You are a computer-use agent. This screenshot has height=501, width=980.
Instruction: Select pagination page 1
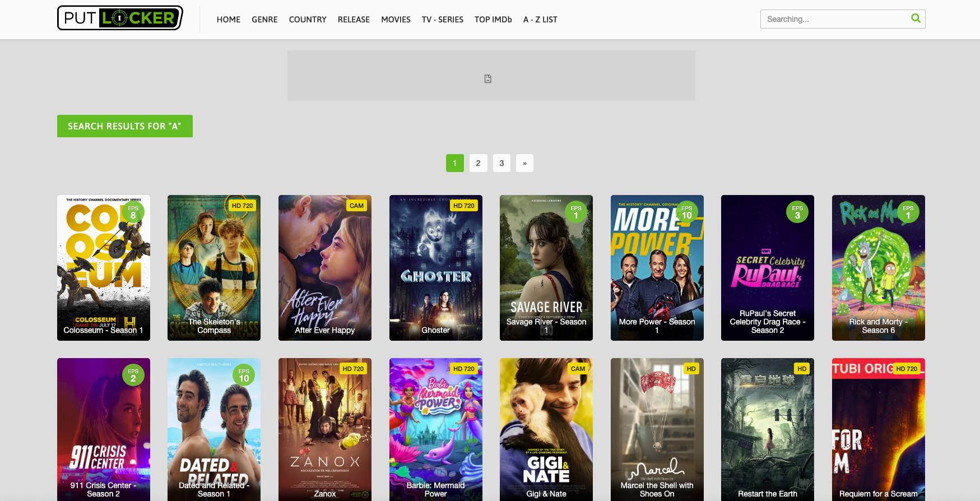455,163
